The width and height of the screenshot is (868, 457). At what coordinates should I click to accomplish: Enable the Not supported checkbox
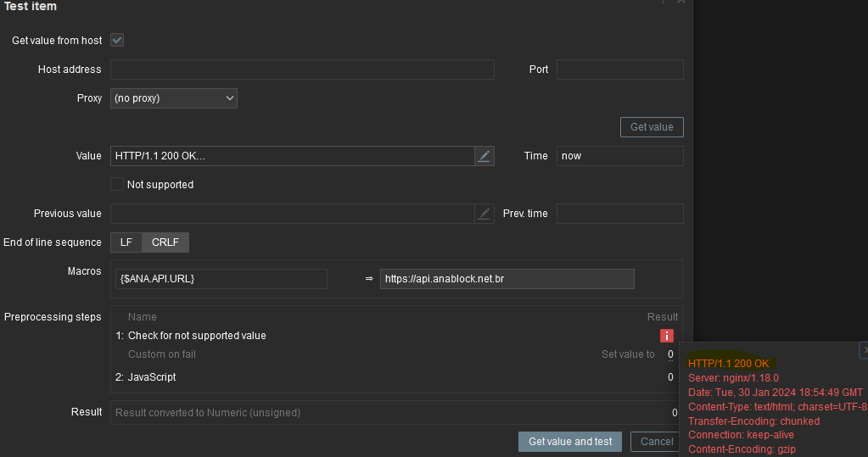pyautogui.click(x=117, y=185)
